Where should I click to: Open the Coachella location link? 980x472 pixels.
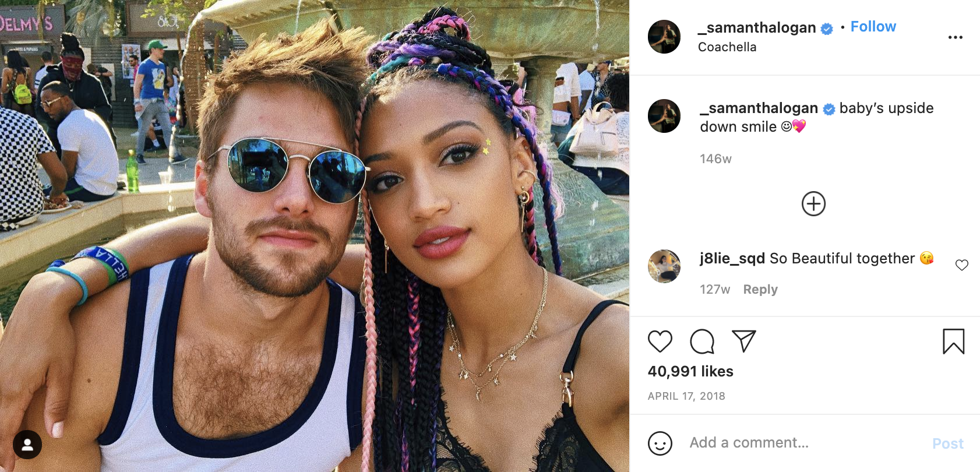point(727,47)
